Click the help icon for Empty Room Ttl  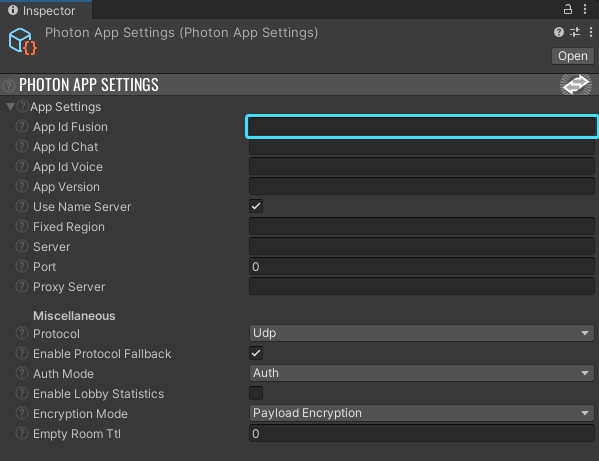22,433
